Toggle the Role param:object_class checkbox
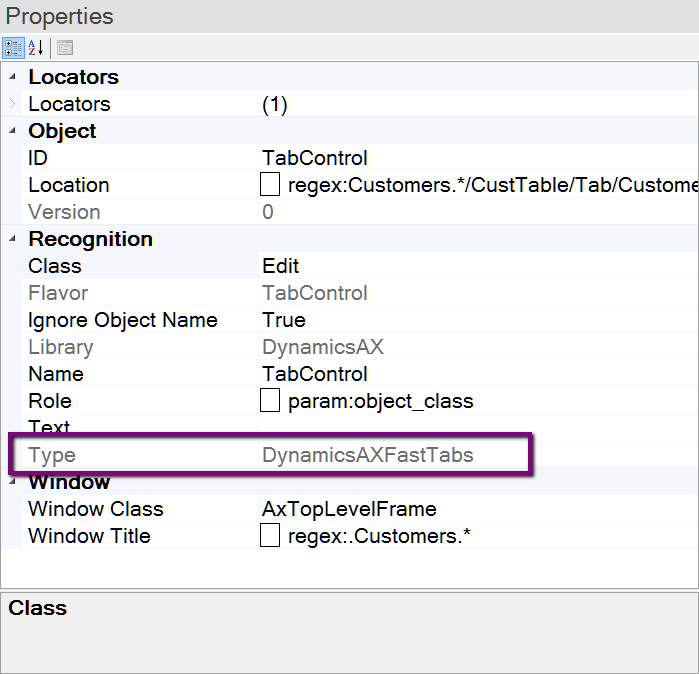This screenshot has width=699, height=674. (269, 401)
